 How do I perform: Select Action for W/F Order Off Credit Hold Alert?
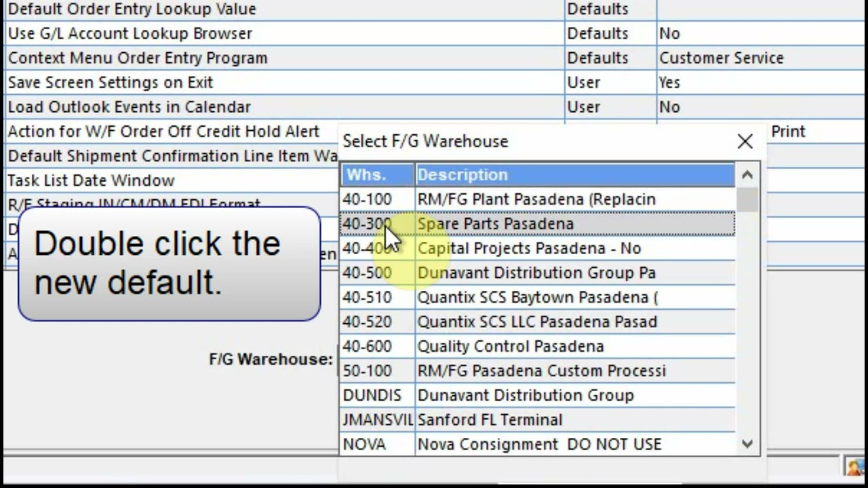click(163, 131)
